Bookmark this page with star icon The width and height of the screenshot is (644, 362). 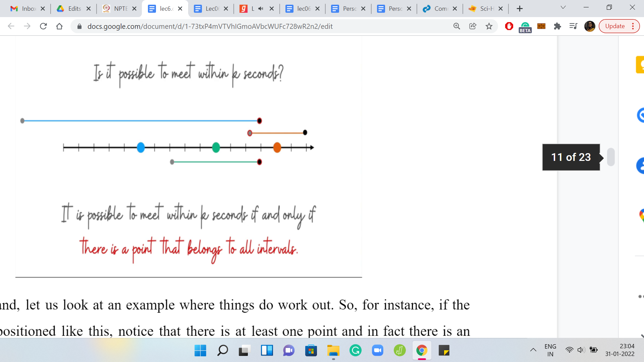(489, 26)
